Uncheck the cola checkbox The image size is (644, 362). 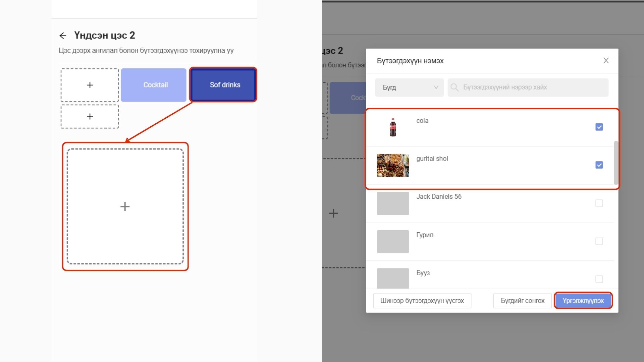(x=599, y=127)
